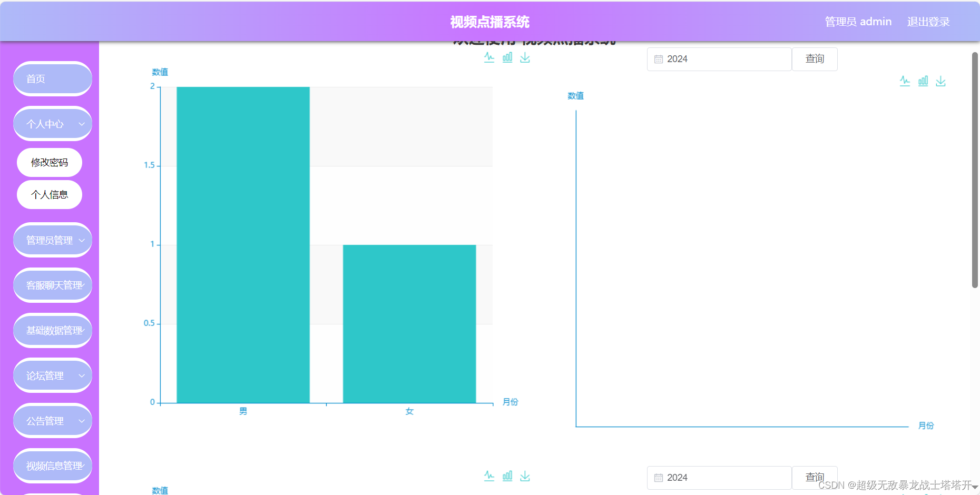The image size is (980, 495).
Task: Open 个人信息 submenu item
Action: click(x=50, y=195)
